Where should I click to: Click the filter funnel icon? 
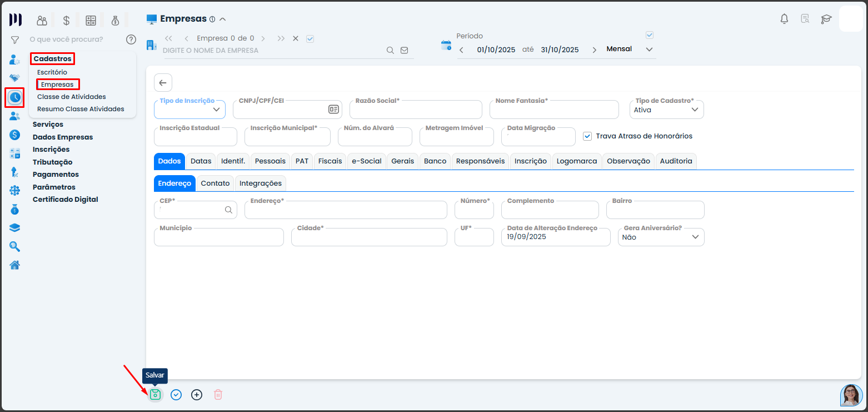[x=15, y=39]
